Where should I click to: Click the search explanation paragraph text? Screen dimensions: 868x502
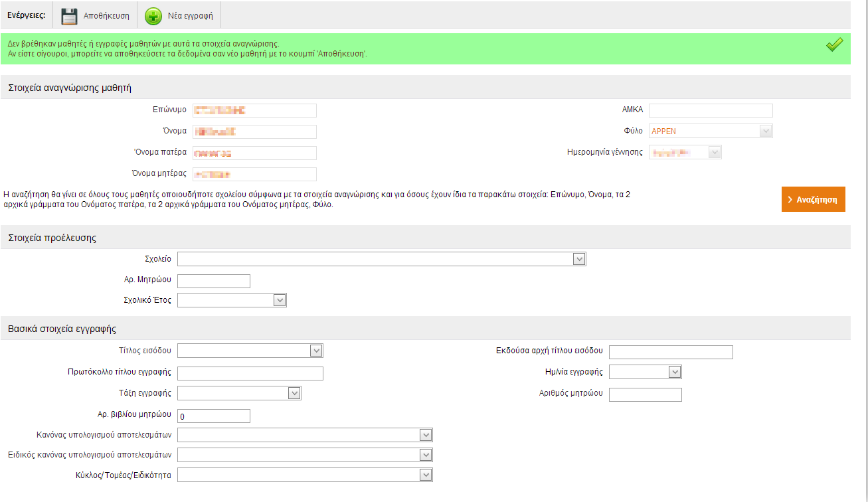point(317,200)
